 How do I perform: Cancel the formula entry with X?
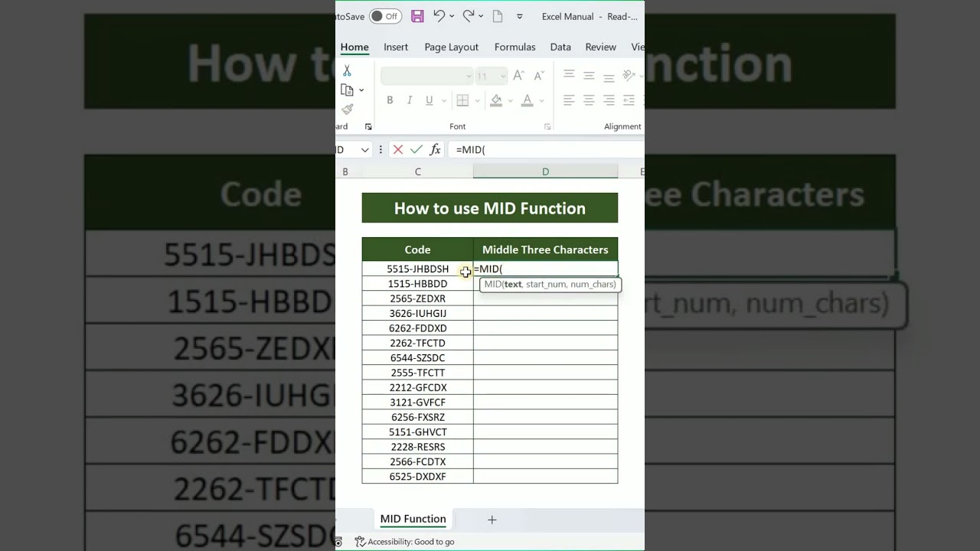(398, 150)
